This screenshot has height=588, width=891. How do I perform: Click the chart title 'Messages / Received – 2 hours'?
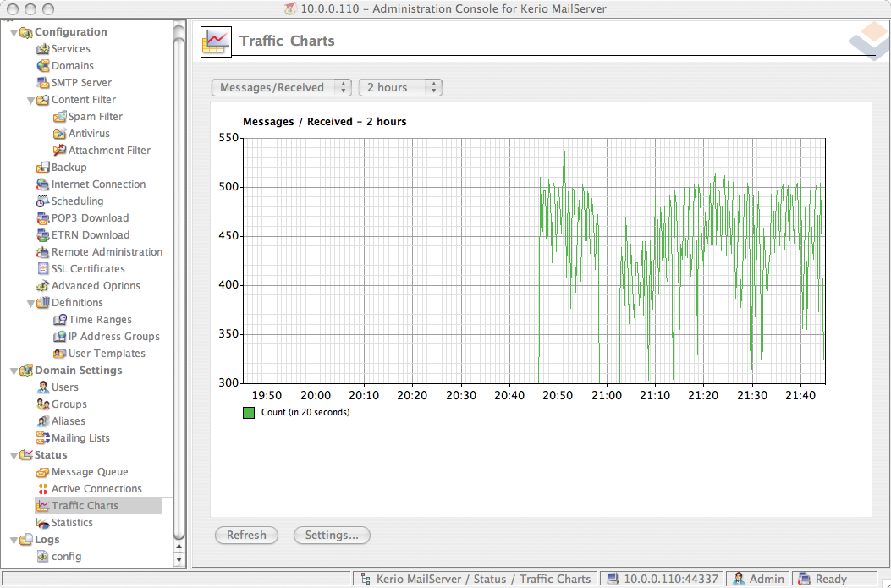point(324,122)
